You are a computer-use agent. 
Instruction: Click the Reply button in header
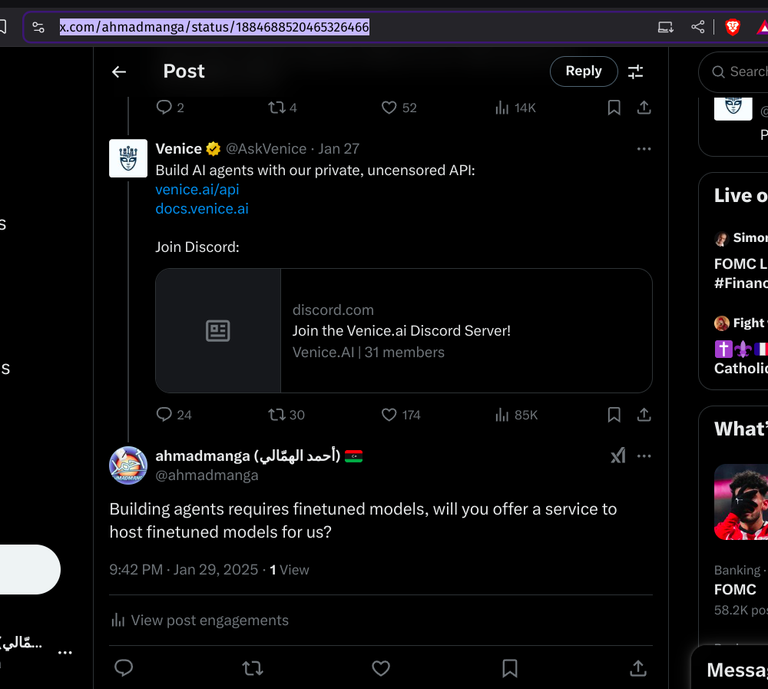click(x=583, y=71)
